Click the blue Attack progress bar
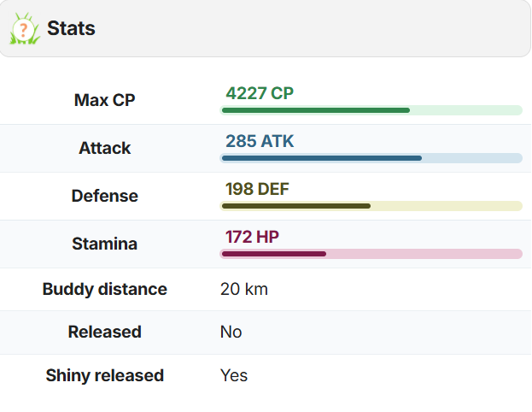 [x=371, y=158]
